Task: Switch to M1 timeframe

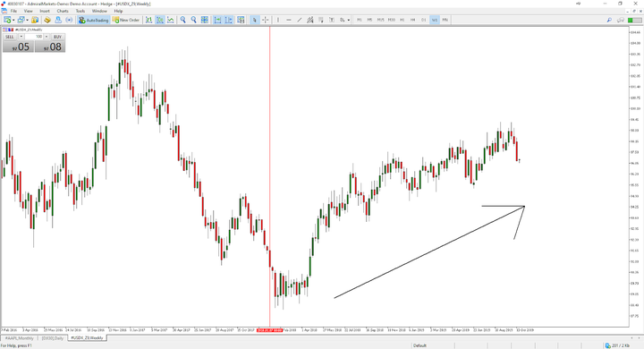Action: tap(360, 20)
